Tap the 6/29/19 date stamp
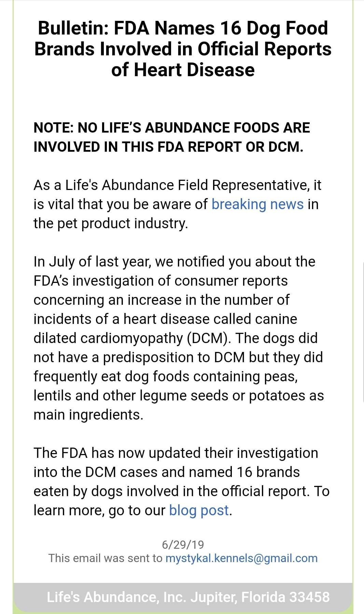This screenshot has height=614, width=364. pos(183,544)
